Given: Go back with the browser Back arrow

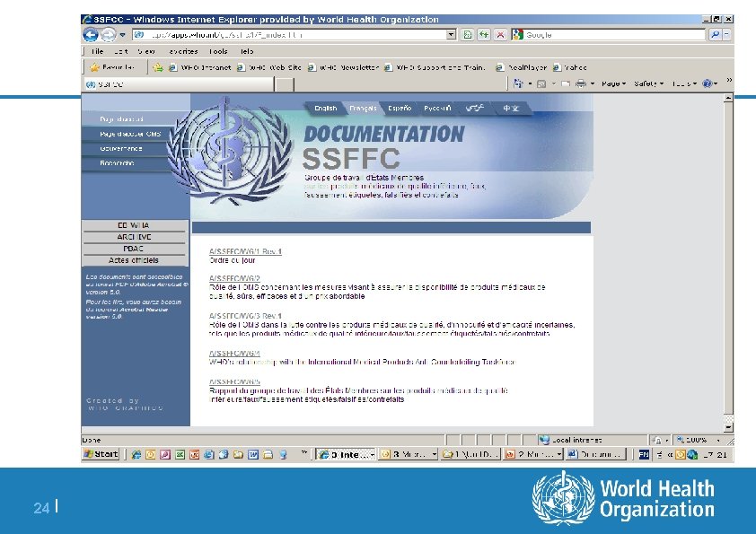Looking at the screenshot, I should [x=91, y=35].
